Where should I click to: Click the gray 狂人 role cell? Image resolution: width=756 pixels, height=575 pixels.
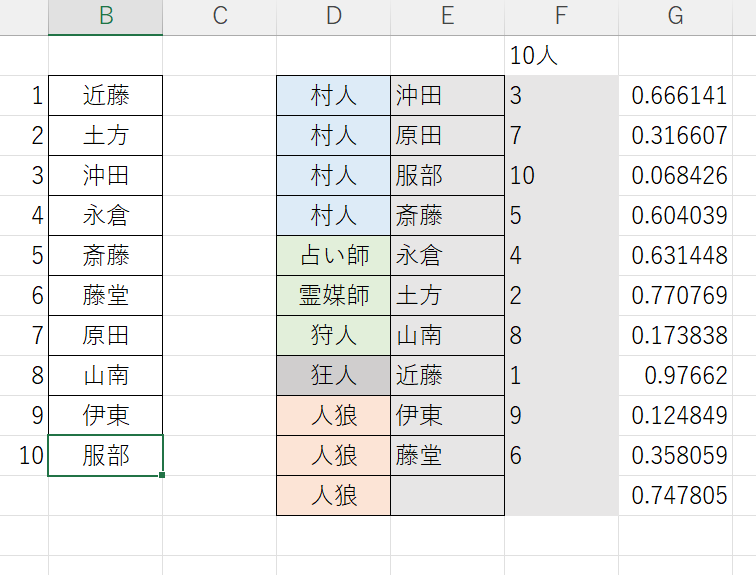pos(333,376)
